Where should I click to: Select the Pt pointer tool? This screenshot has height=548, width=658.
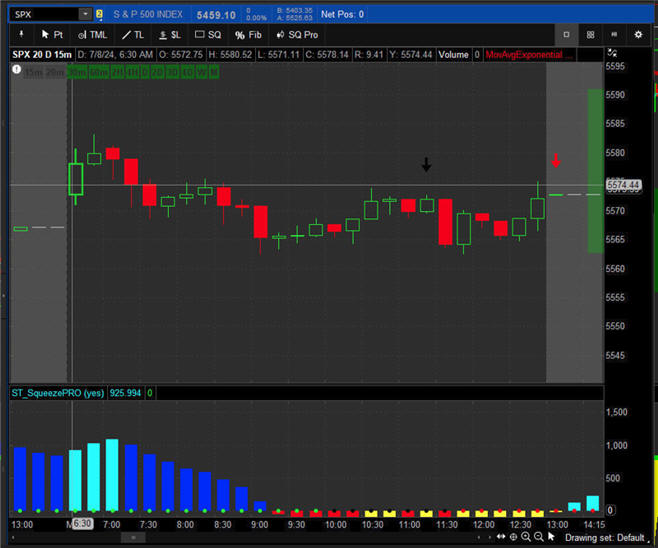tap(51, 34)
